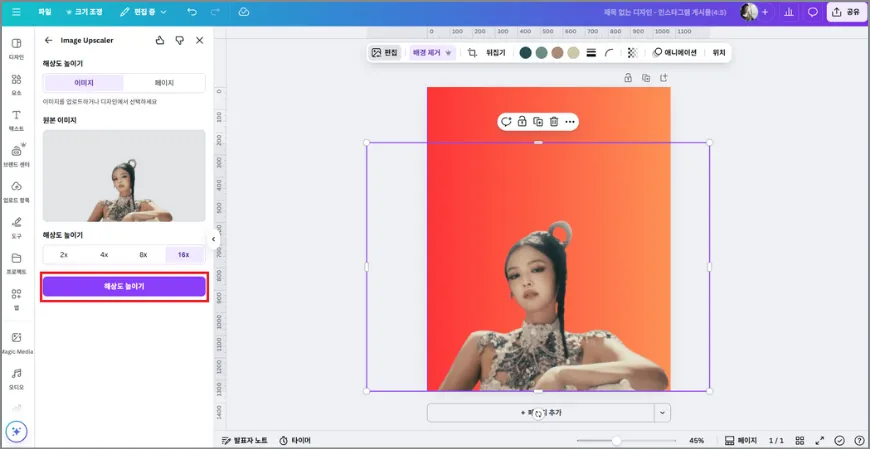Close the Image Upscaler panel

[x=200, y=40]
